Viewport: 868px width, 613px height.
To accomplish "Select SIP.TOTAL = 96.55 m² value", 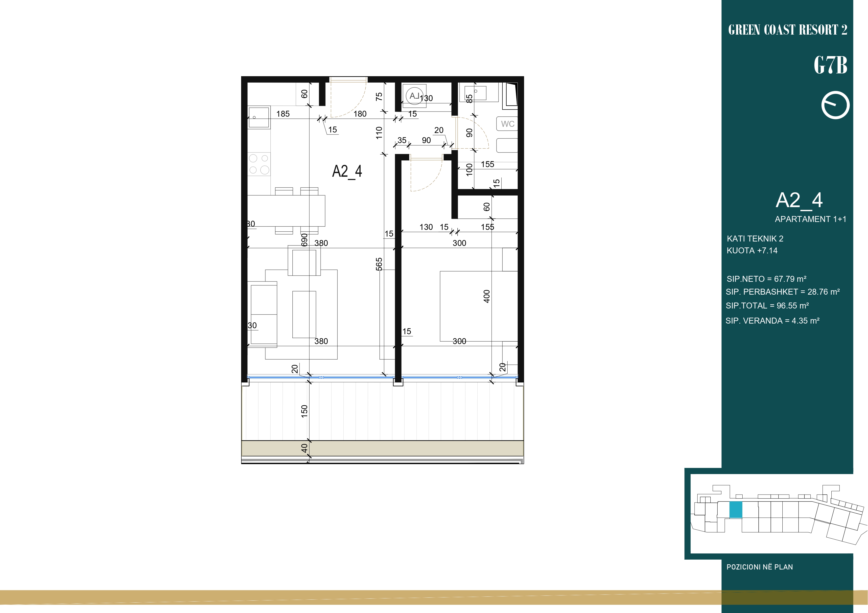I will [767, 306].
